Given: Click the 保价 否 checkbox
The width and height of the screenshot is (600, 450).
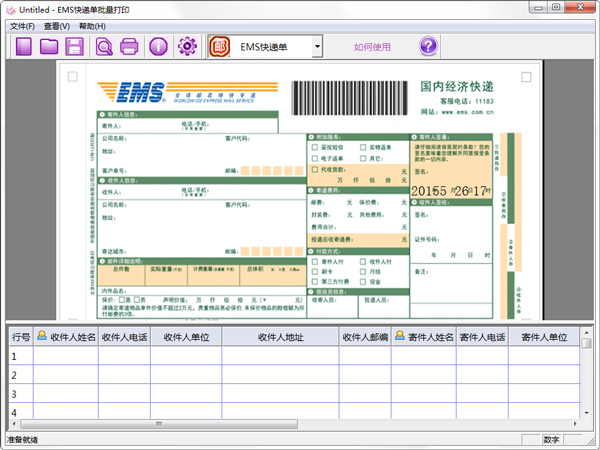Looking at the screenshot, I should pyautogui.click(x=137, y=300).
